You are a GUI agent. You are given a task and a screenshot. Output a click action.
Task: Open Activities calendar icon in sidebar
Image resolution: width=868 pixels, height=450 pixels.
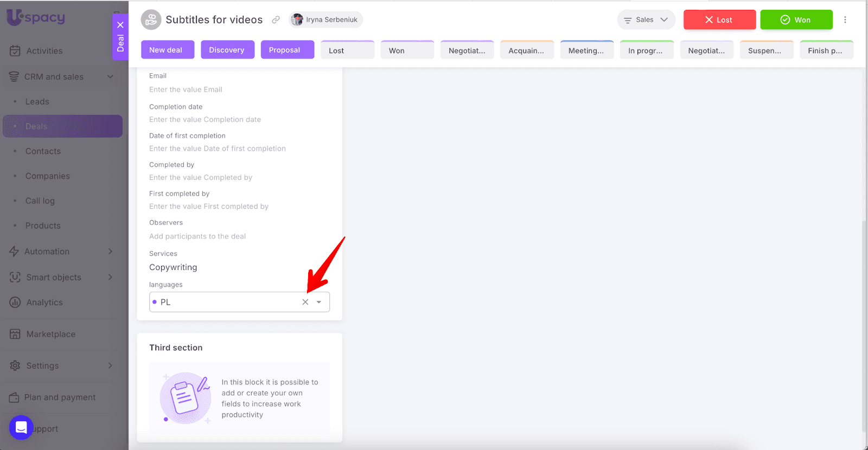15,51
